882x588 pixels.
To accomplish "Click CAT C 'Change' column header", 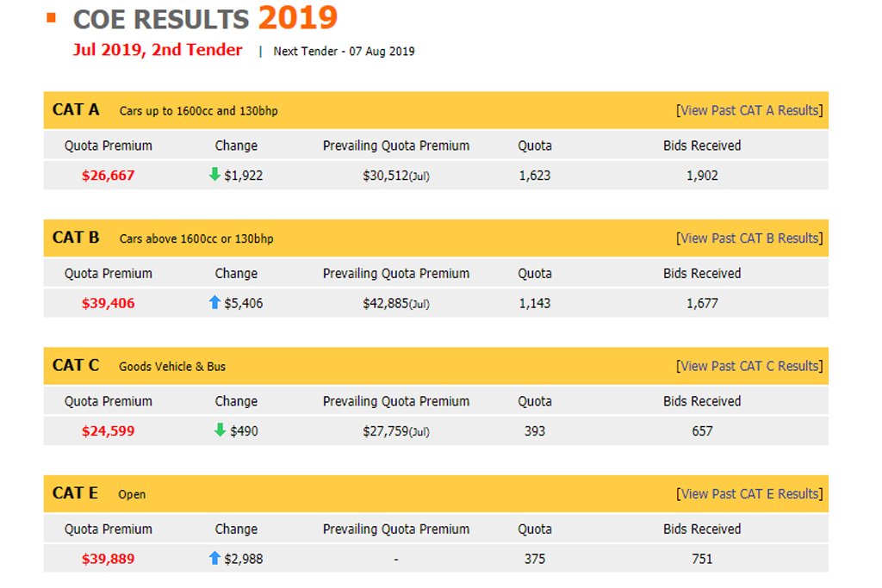I will coord(236,401).
